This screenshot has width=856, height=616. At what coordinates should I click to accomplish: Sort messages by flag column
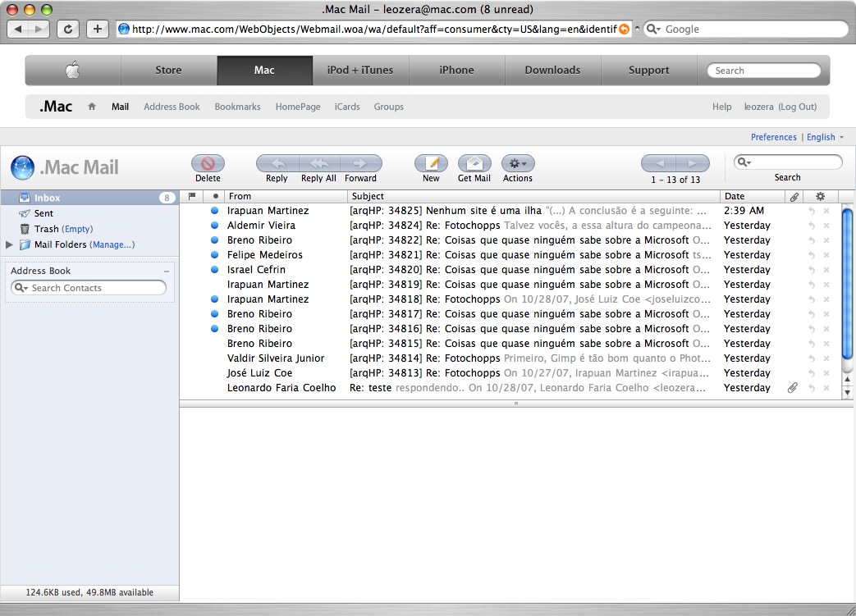point(191,196)
